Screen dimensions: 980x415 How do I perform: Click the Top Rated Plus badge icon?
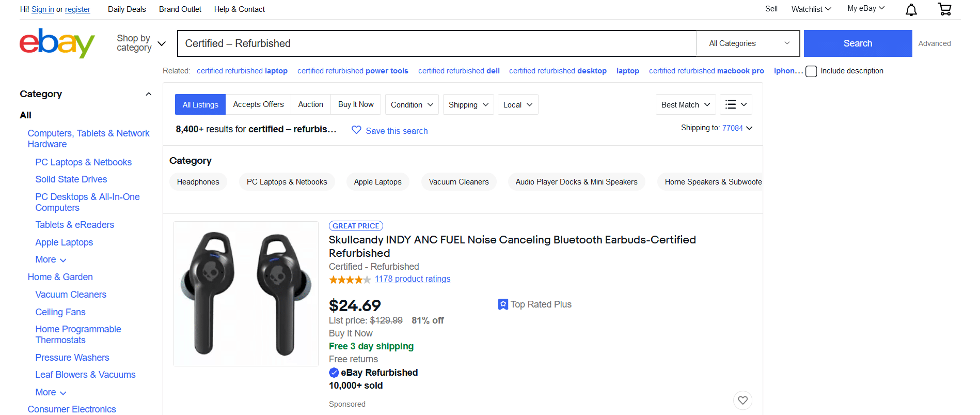[503, 304]
